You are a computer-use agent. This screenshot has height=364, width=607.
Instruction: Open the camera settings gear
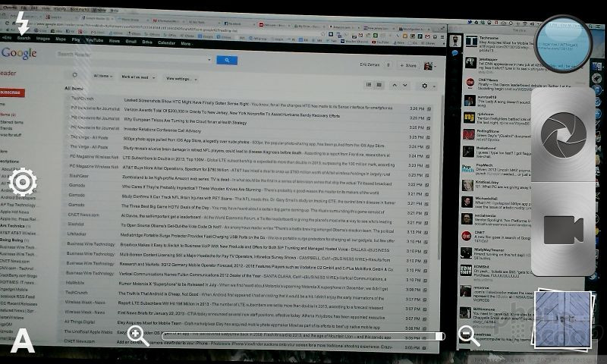click(x=23, y=182)
